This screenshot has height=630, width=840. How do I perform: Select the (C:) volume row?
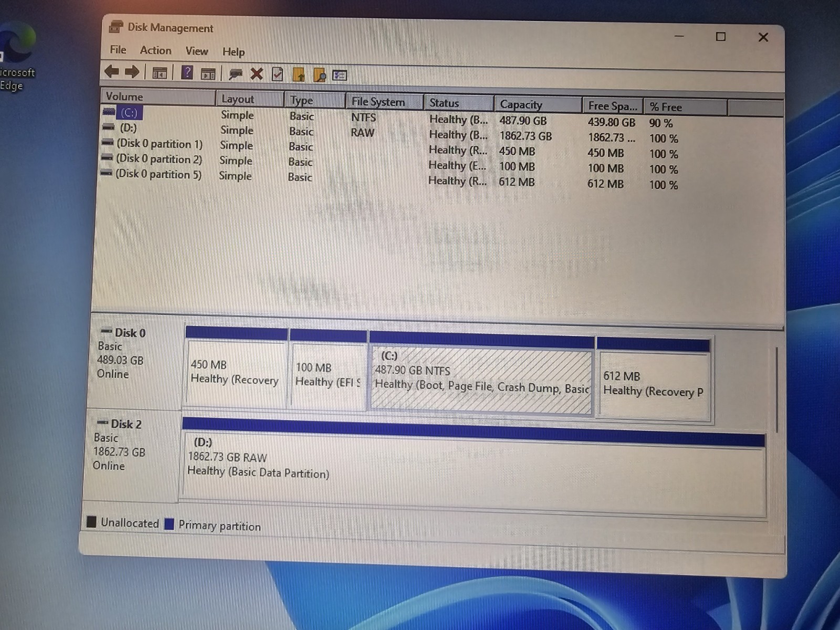388,117
